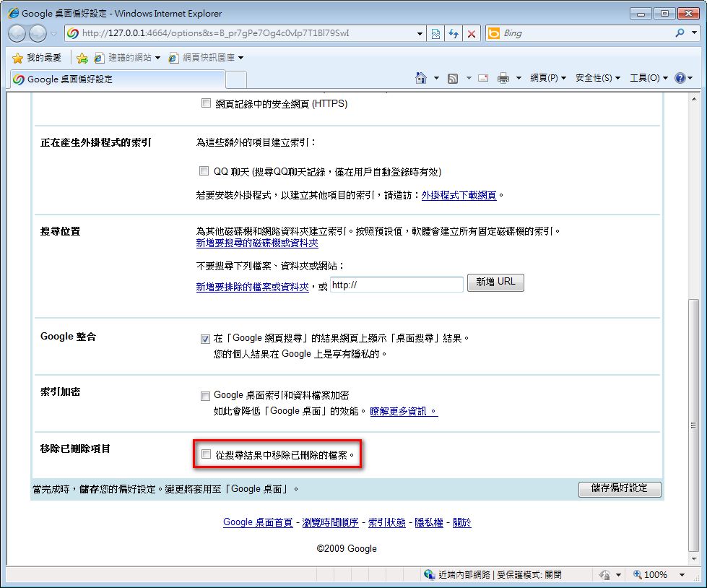Click 新增要排除的檔案或資料夾 link
Viewport: 707px width, 588px height.
[x=253, y=287]
